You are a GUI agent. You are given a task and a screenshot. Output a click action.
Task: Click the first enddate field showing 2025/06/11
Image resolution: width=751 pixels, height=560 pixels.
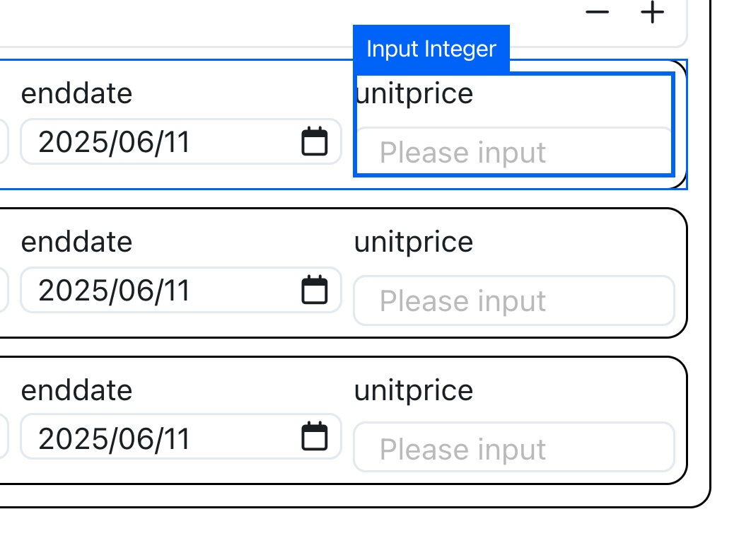point(180,141)
